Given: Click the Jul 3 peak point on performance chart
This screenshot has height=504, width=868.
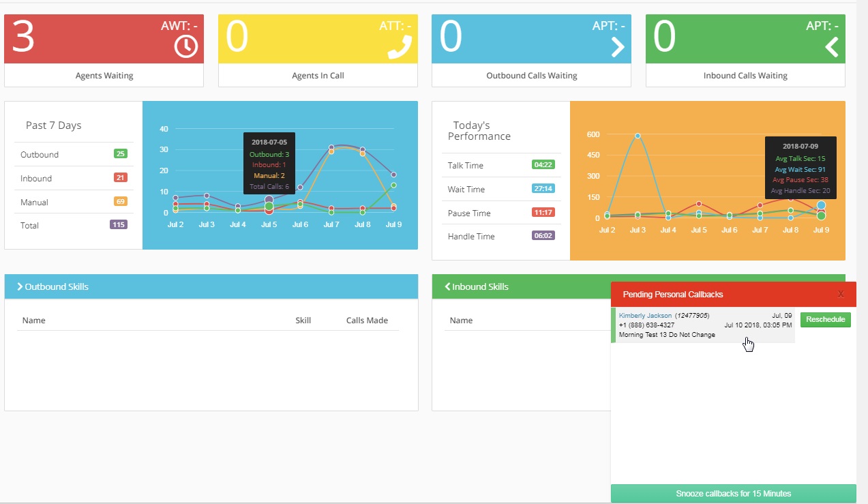Looking at the screenshot, I should 638,136.
